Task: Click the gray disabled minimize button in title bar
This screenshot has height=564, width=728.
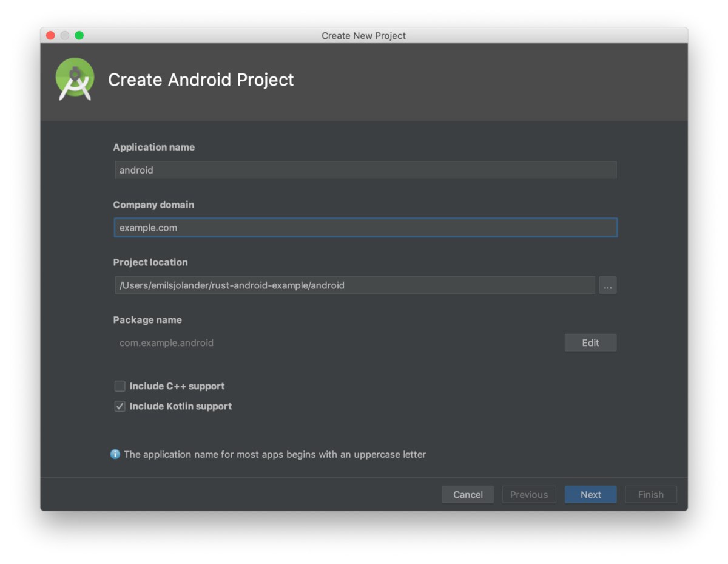Action: point(65,36)
